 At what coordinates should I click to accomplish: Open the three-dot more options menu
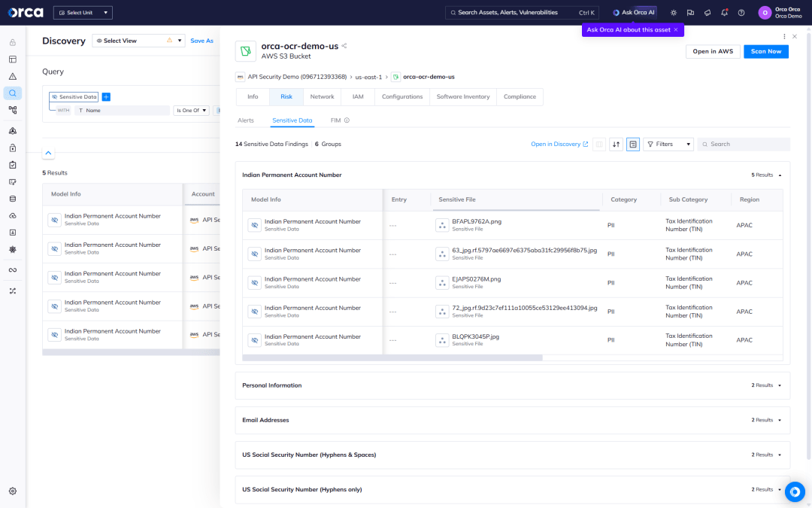coord(784,36)
